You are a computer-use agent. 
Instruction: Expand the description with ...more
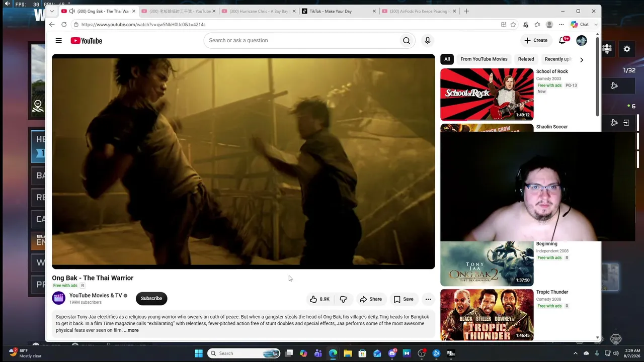(x=131, y=330)
